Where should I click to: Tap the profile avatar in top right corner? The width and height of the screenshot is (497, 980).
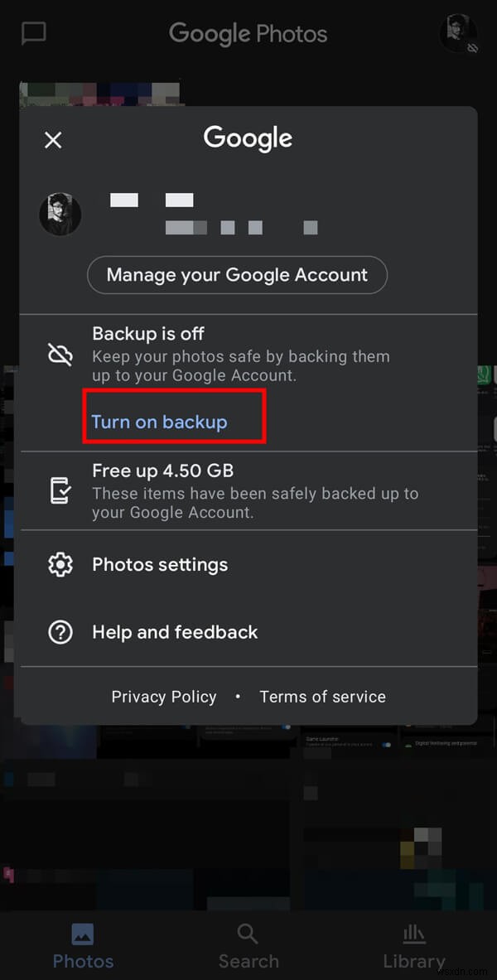457,34
